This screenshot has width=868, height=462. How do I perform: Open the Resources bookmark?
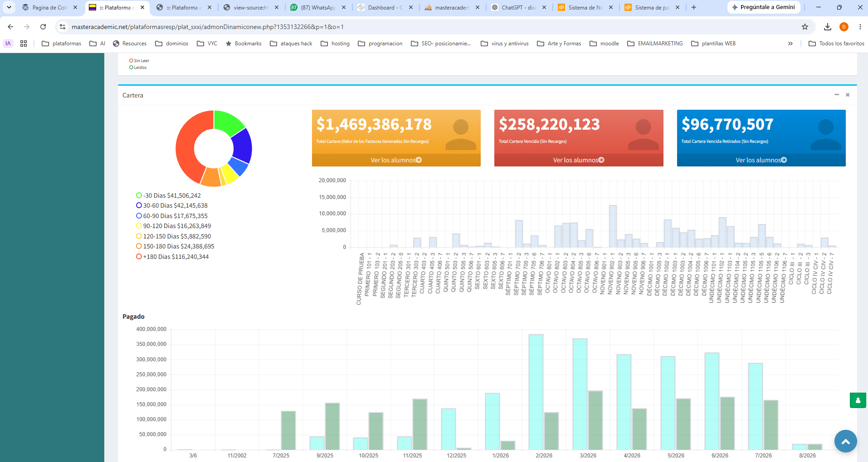click(x=130, y=44)
